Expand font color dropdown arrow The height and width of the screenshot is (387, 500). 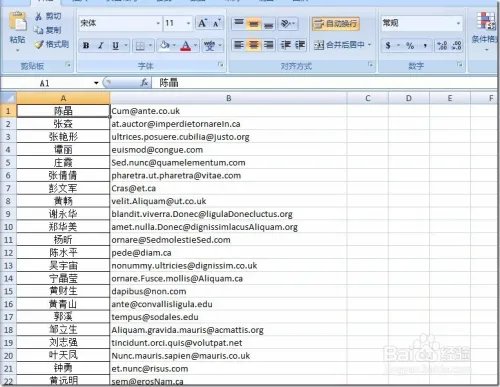tap(195, 45)
